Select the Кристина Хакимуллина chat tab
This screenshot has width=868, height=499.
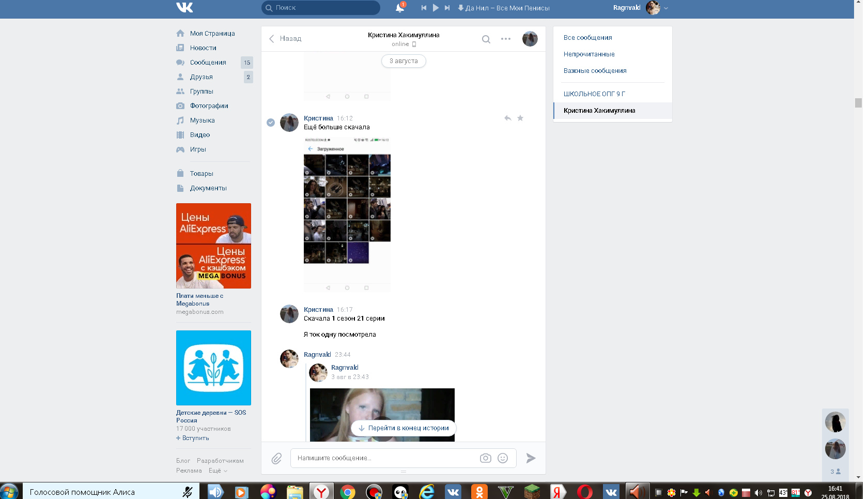(x=613, y=111)
